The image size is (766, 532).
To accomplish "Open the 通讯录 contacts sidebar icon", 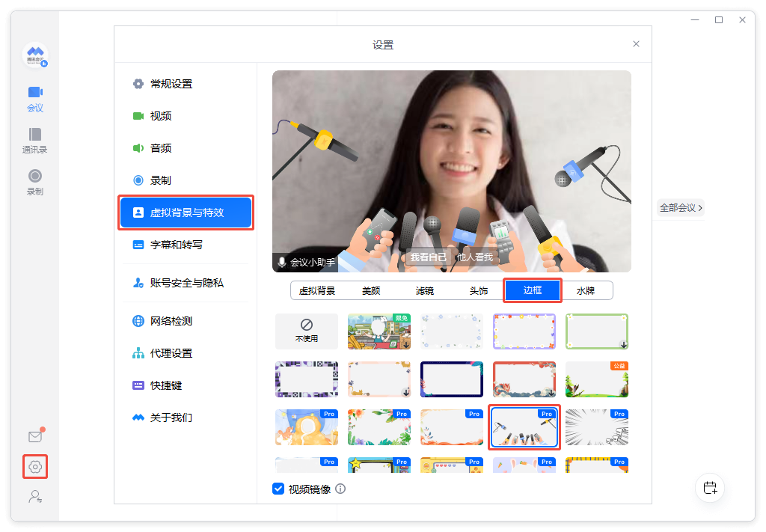I will pos(35,140).
